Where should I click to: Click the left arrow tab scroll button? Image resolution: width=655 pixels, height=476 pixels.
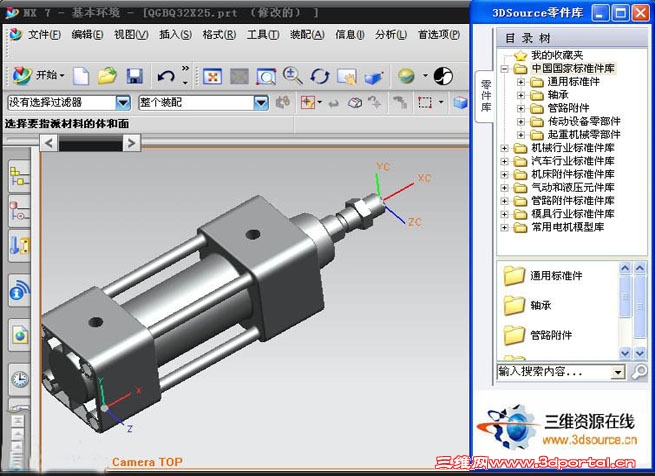(x=49, y=143)
